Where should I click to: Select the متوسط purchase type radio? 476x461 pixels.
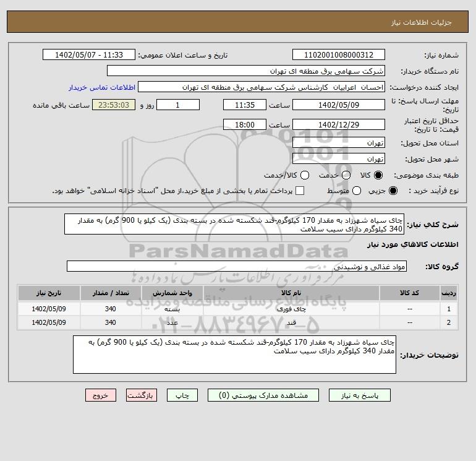point(357,191)
